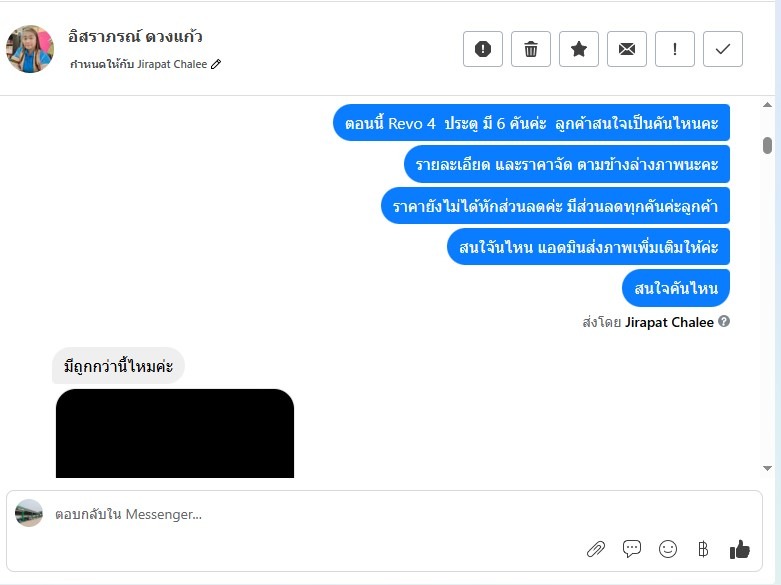Image resolution: width=781 pixels, height=585 pixels.
Task: Attach a file with paperclip icon
Action: point(596,549)
